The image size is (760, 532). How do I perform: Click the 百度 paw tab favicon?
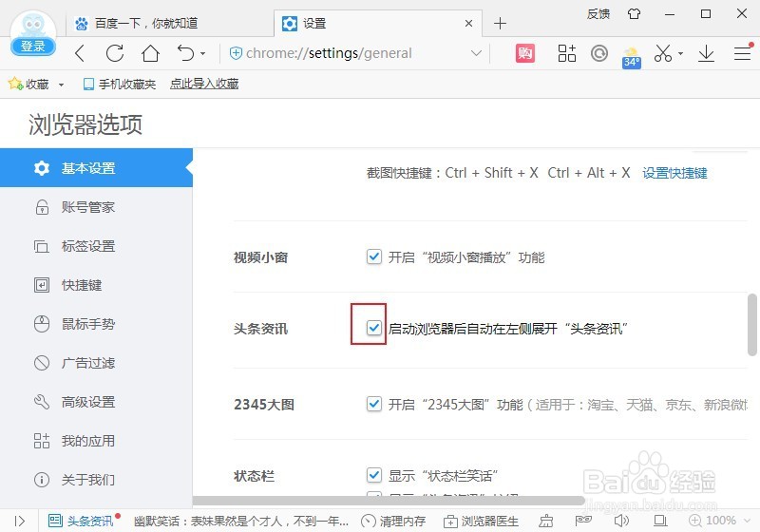[82, 23]
